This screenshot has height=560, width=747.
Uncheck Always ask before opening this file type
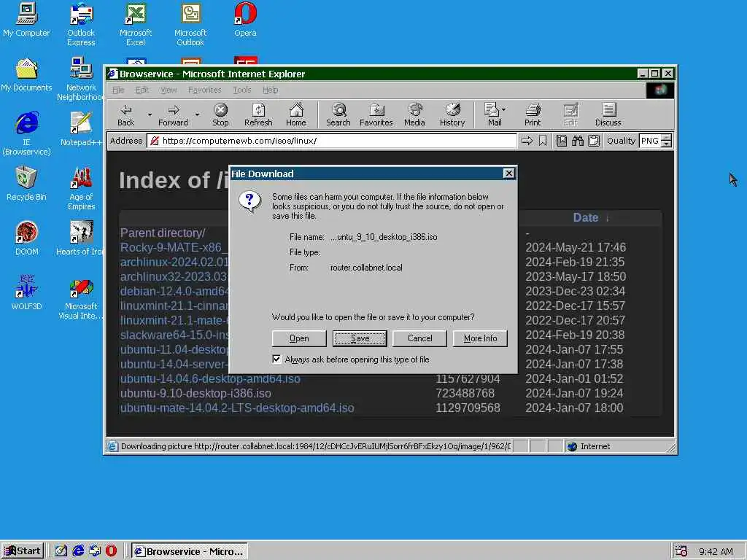pyautogui.click(x=276, y=359)
